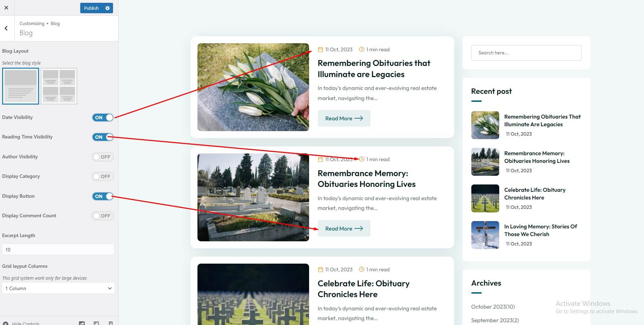Click Read More on Remembering Obituaries post

(x=344, y=118)
